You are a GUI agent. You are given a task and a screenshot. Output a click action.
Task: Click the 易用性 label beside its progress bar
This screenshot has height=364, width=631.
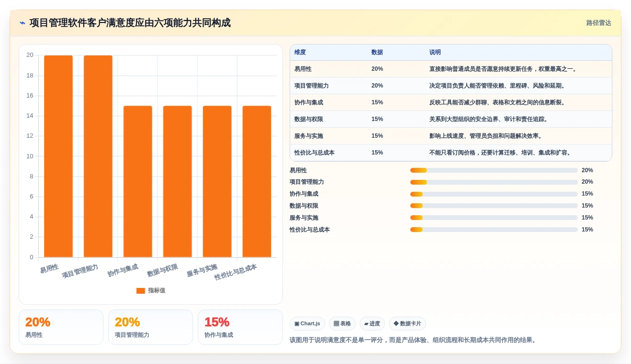(298, 170)
